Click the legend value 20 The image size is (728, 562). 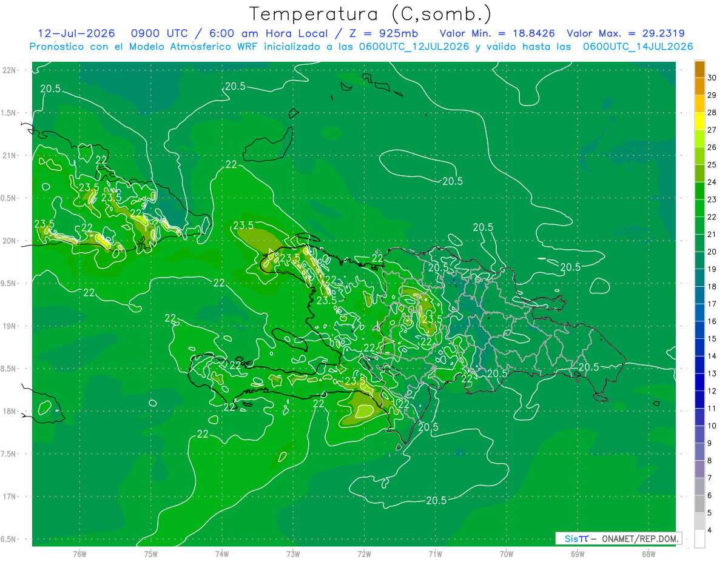pyautogui.click(x=712, y=252)
